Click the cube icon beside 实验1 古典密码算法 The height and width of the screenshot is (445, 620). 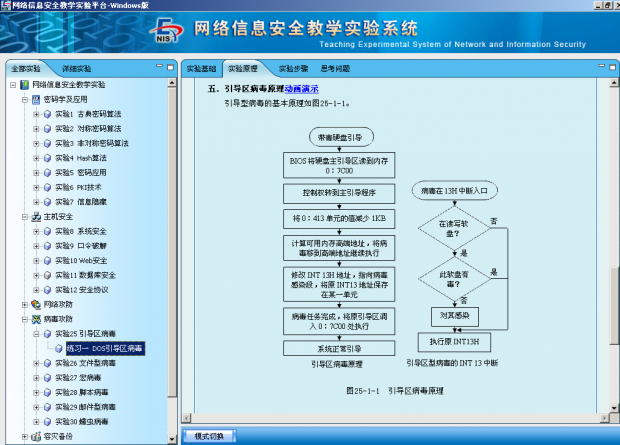[x=47, y=114]
